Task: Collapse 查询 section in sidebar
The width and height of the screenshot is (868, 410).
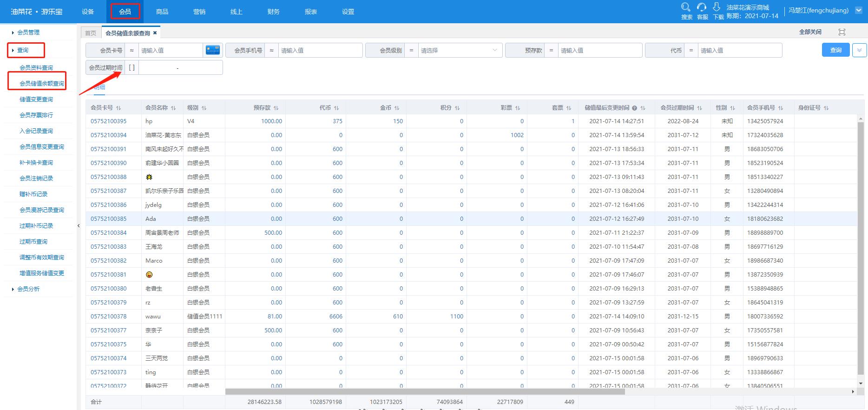Action: pos(23,50)
